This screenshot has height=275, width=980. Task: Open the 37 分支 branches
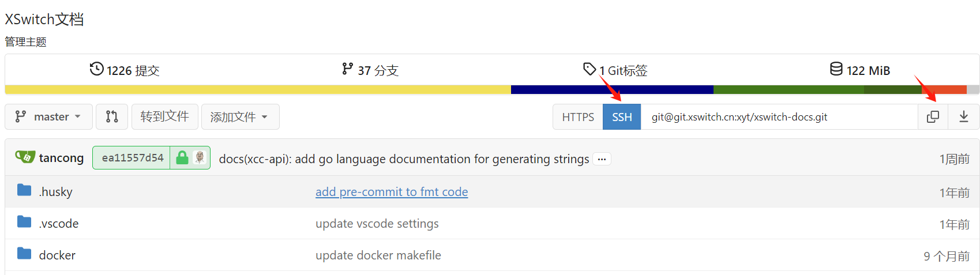pos(370,70)
